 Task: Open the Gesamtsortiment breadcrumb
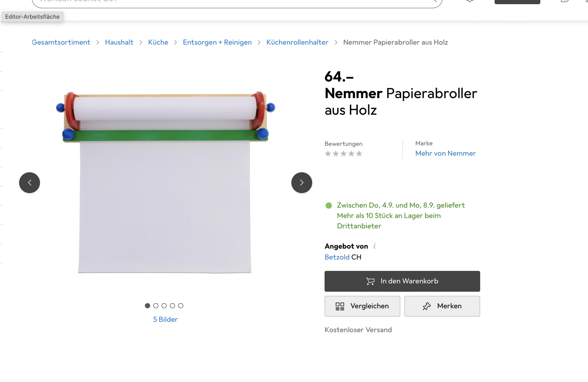pos(61,42)
